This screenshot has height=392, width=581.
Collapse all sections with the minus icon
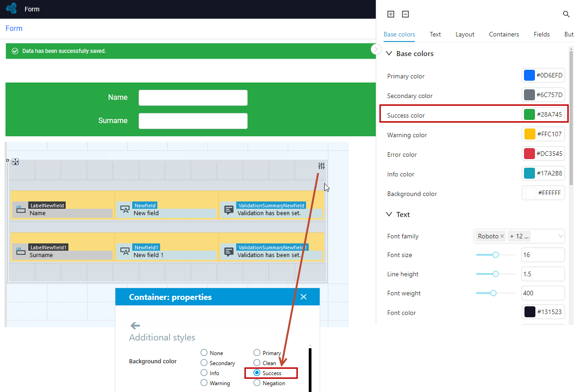[x=405, y=14]
